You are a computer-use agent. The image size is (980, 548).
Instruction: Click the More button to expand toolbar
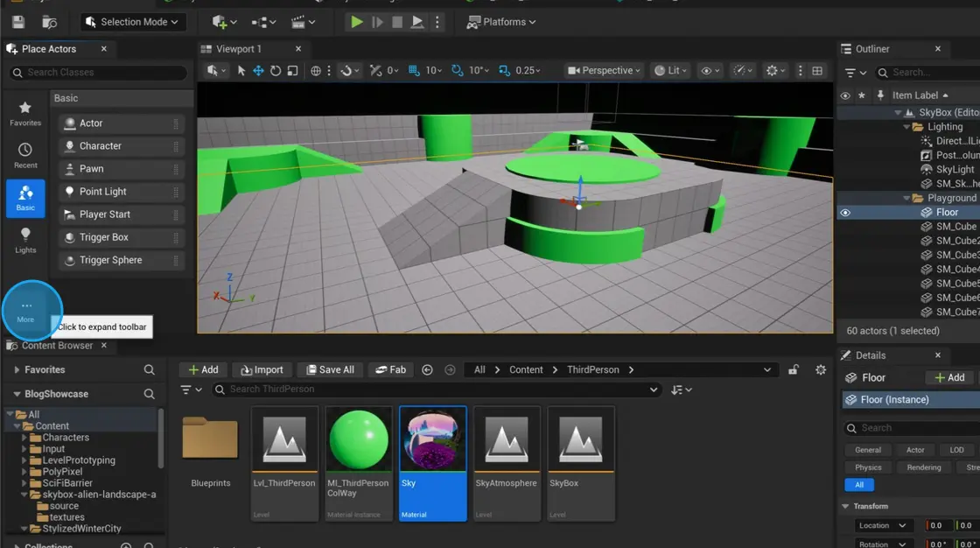(x=26, y=311)
